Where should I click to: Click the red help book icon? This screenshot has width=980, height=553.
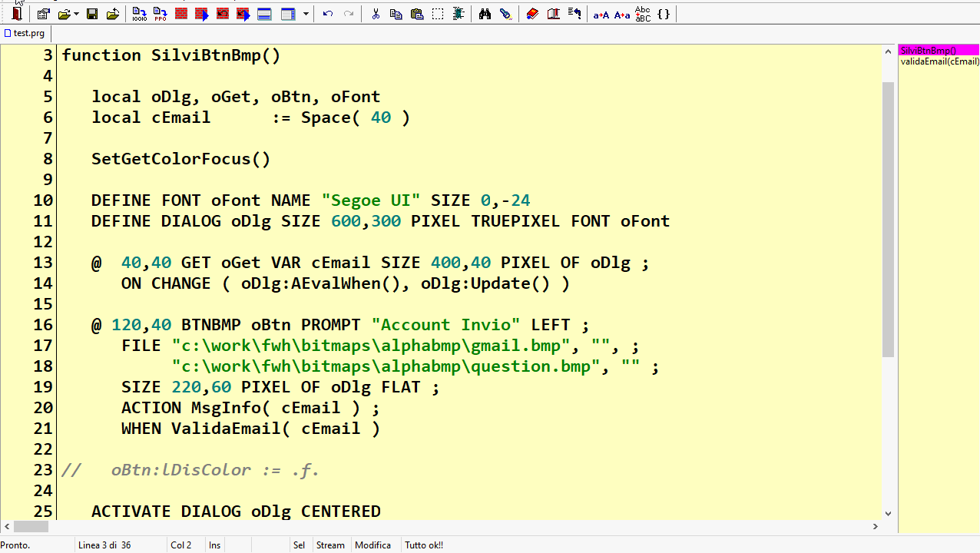click(532, 14)
